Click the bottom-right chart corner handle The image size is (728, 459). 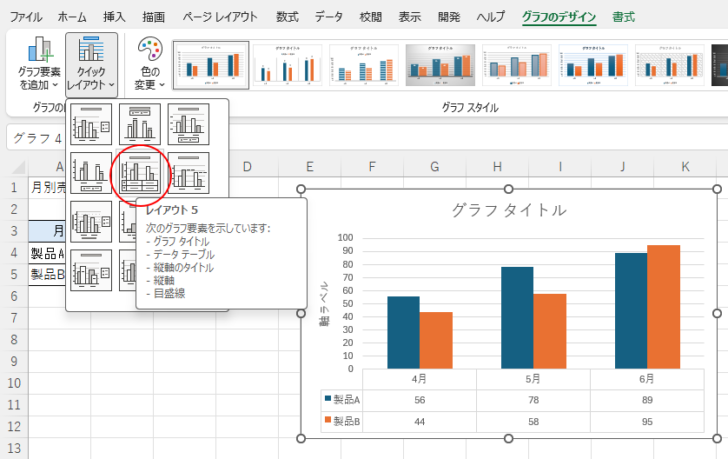(x=717, y=438)
